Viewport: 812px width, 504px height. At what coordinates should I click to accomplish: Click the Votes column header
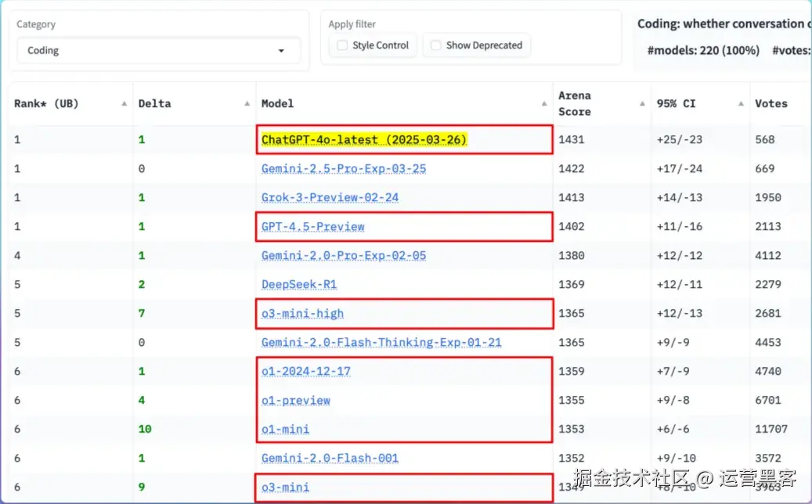click(771, 103)
